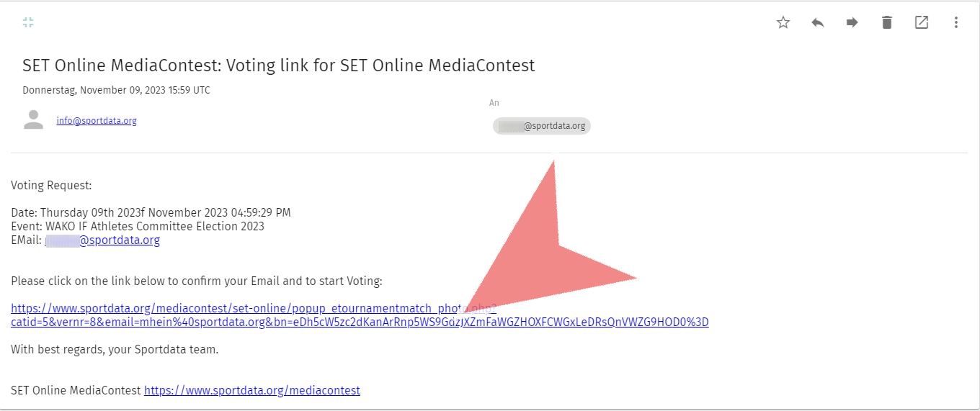The image size is (980, 411).
Task: Open the info@sportdata.org sender address
Action: pos(97,121)
